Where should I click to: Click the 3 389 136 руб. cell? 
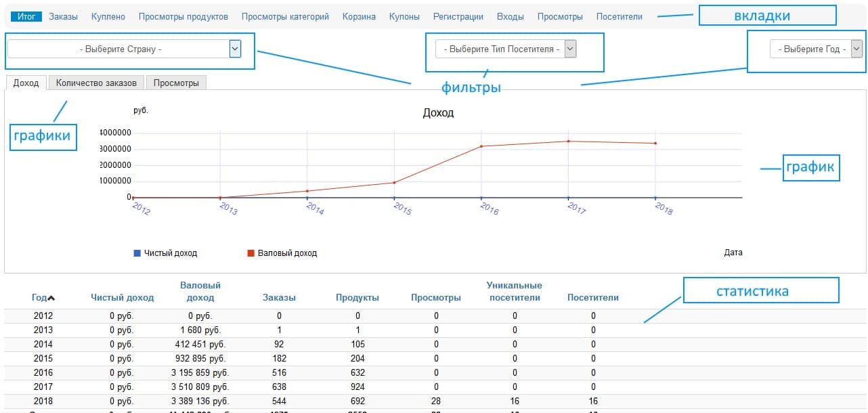point(201,401)
